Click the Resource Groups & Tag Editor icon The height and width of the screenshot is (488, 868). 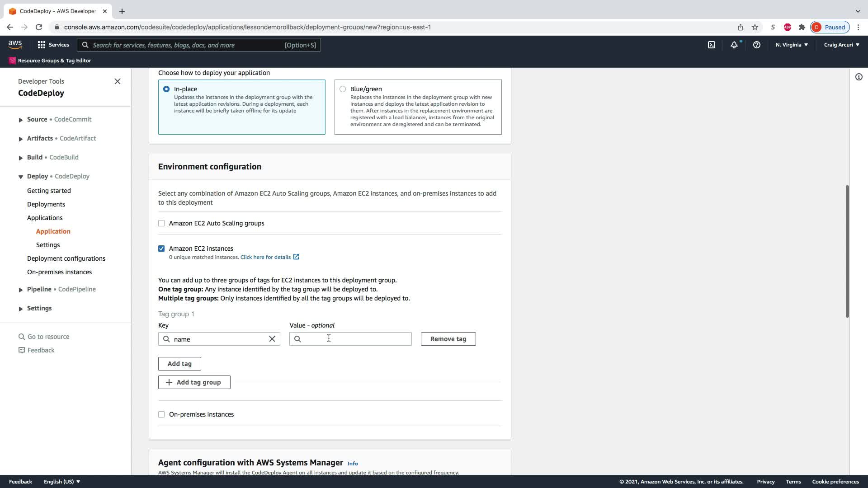[x=12, y=61]
